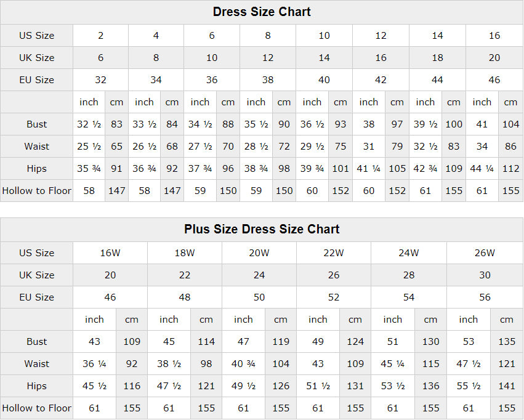
Task: Click the EU Size 56 cell
Action: coord(485,297)
